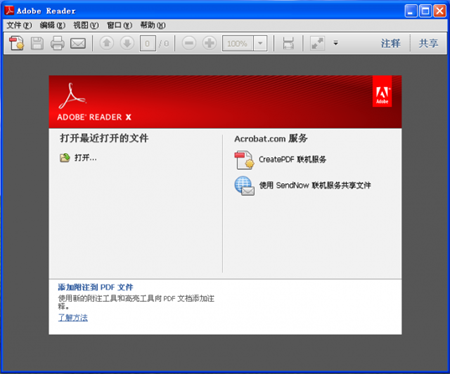Expand the toolbar options small arrow
The width and height of the screenshot is (450, 374).
[336, 43]
